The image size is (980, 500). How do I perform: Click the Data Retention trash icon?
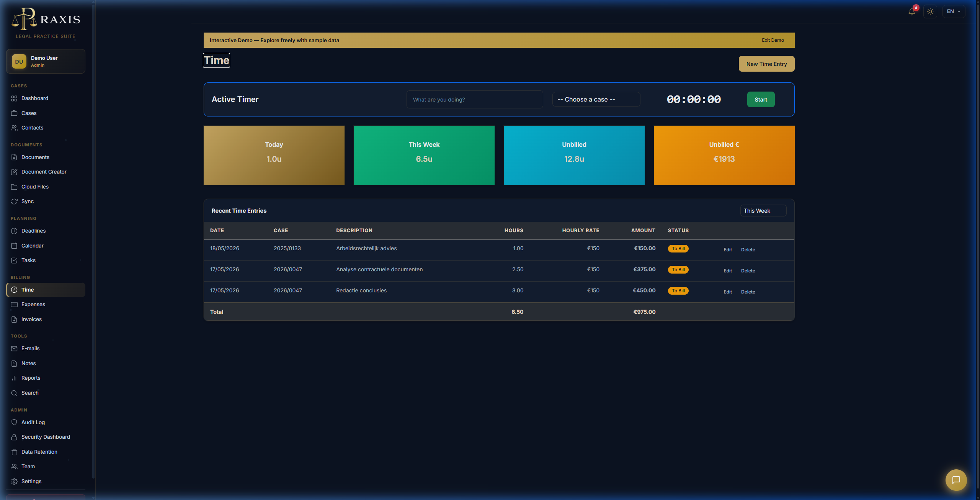[x=14, y=452]
